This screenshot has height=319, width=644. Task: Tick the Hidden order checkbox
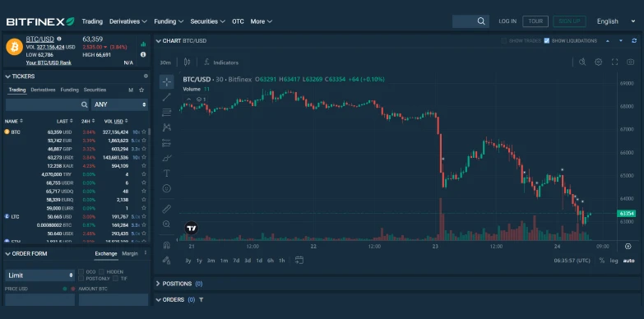[x=101, y=272]
